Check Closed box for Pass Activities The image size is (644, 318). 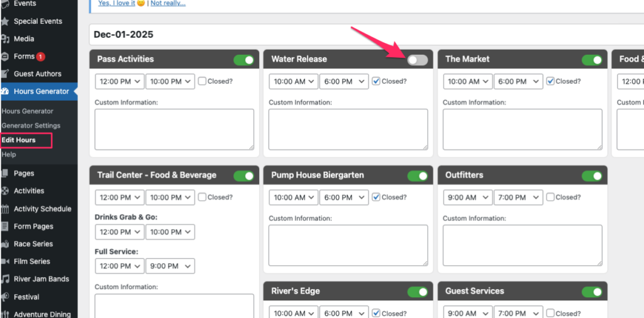pos(202,81)
